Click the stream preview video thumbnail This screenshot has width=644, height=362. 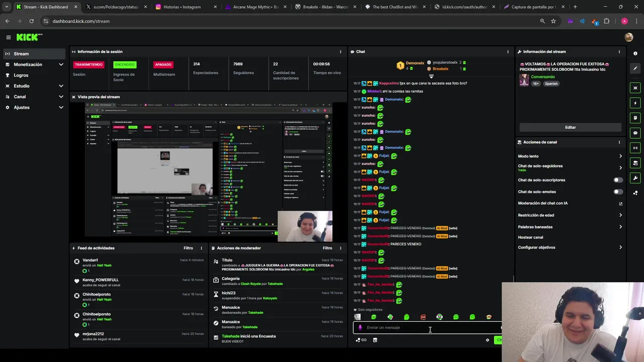coord(208,172)
